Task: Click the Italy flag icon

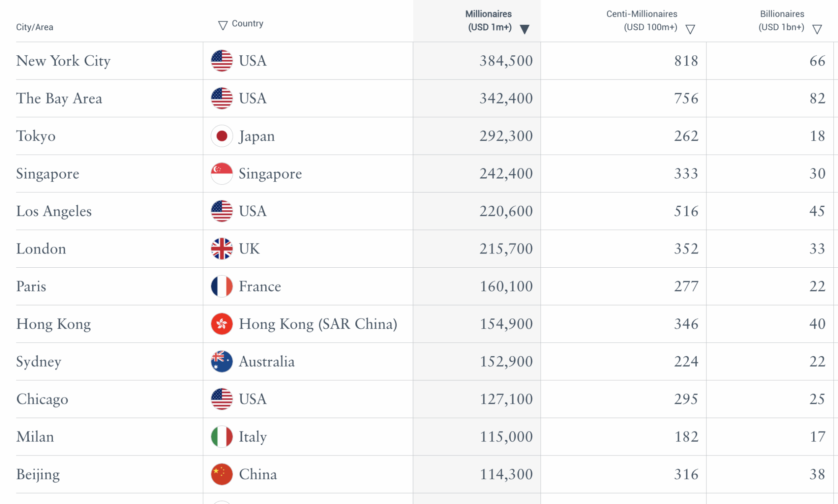Action: pos(222,437)
